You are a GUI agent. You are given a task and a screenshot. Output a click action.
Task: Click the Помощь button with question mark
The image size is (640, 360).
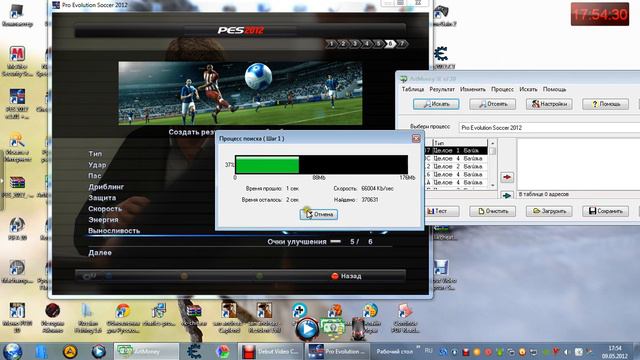pyautogui.click(x=605, y=104)
